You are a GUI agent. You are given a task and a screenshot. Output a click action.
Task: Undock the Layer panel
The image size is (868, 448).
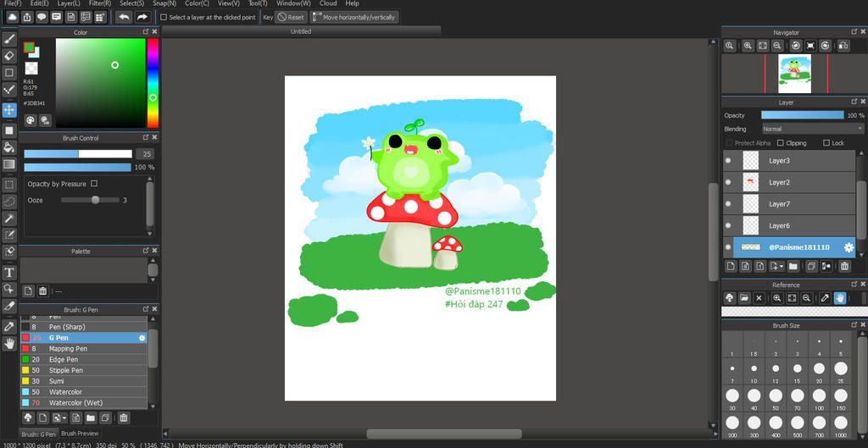coord(854,102)
